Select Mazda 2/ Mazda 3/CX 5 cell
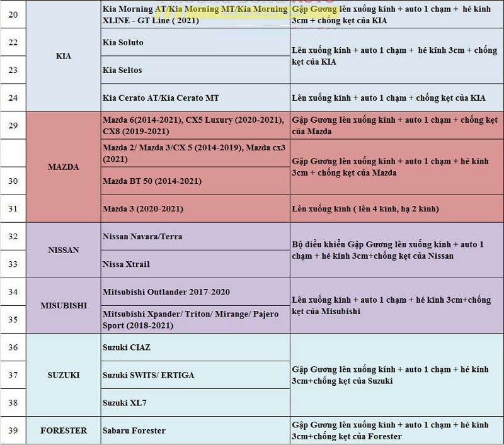Screen dimensions: 504x445 coord(195,153)
